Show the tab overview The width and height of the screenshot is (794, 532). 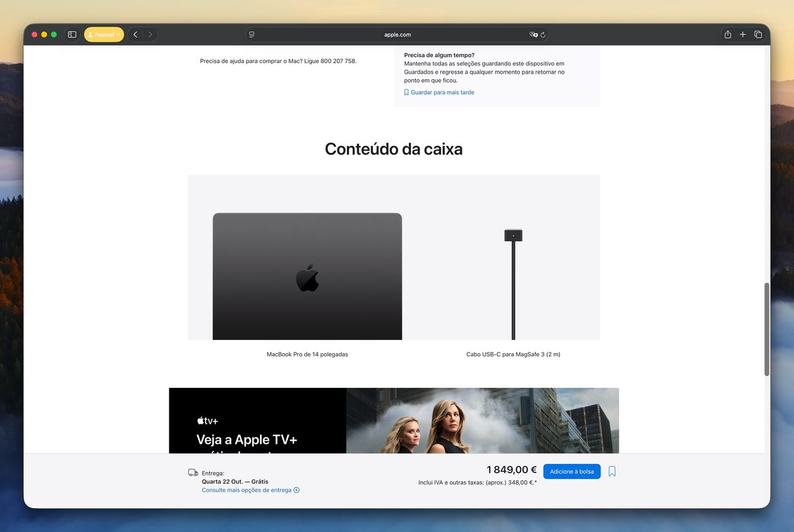pyautogui.click(x=758, y=35)
